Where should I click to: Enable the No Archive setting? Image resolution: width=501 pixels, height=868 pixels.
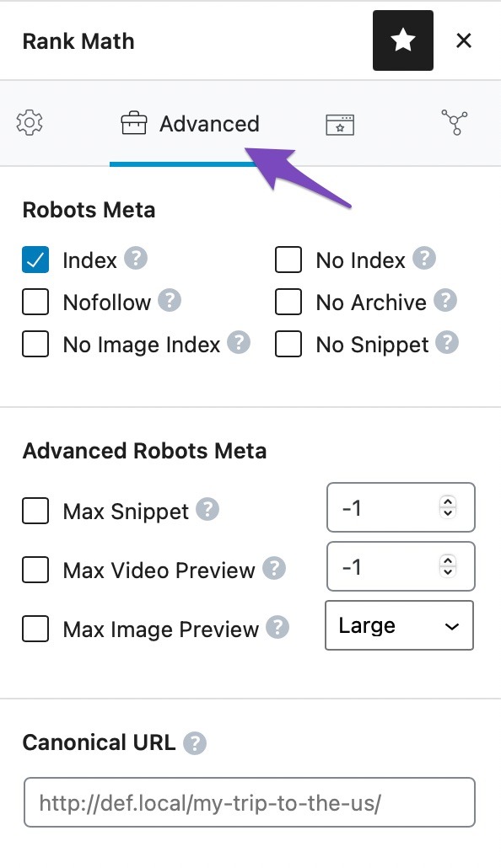point(288,302)
